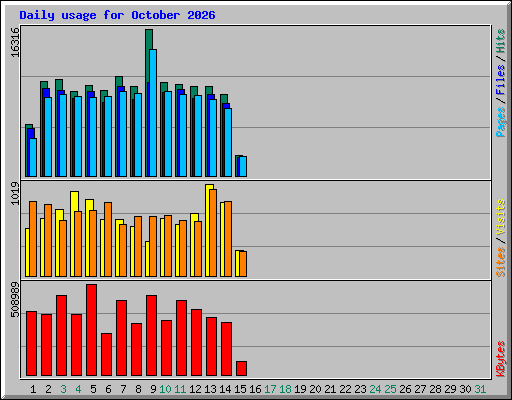Click the orange sites bar for day 15

click(243, 264)
